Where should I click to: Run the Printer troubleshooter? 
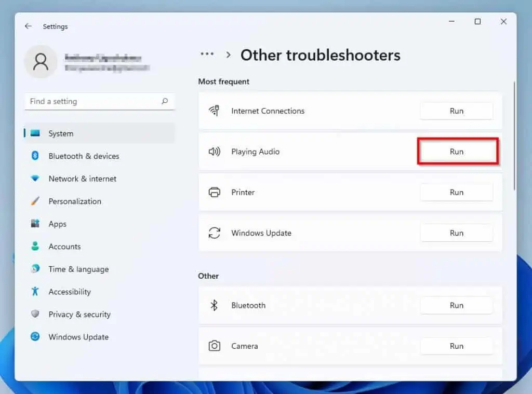(x=456, y=192)
